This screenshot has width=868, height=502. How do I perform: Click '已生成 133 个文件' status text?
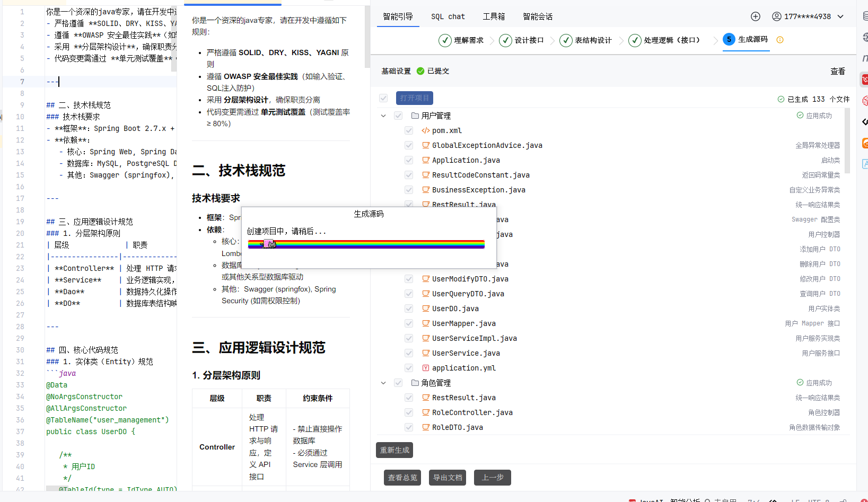819,99
